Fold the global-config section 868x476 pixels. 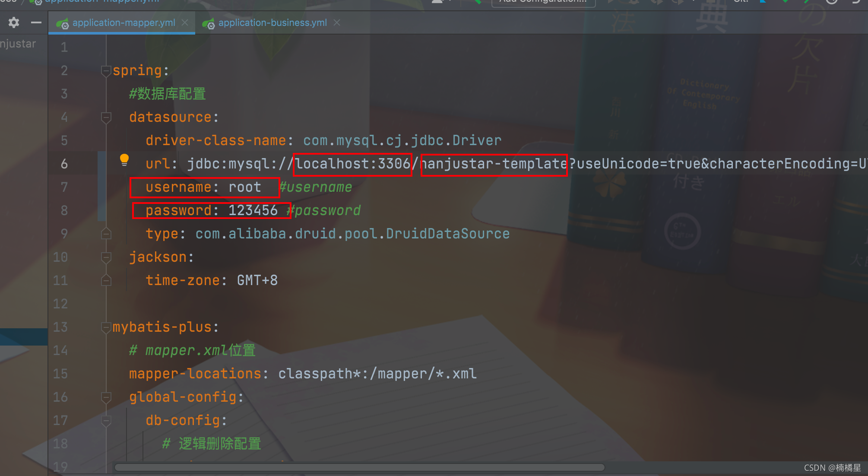(x=106, y=397)
